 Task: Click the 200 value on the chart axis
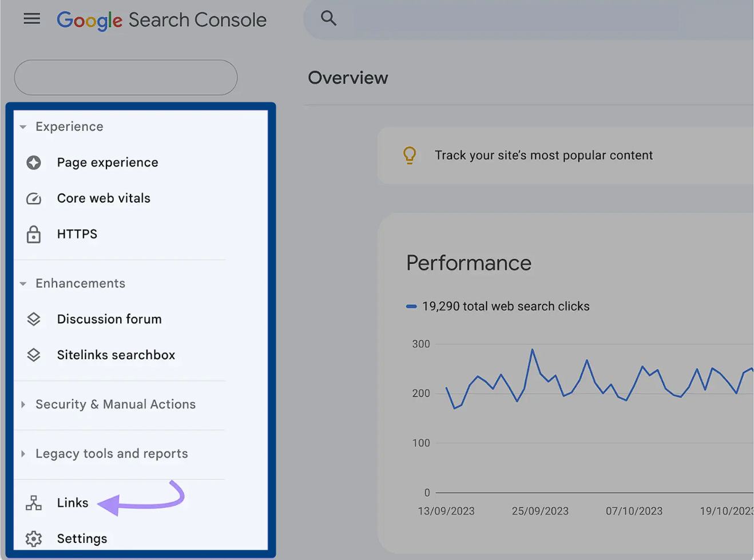click(421, 394)
